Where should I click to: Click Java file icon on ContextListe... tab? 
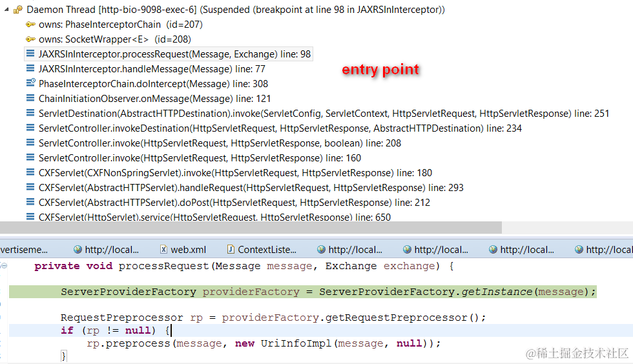click(231, 249)
